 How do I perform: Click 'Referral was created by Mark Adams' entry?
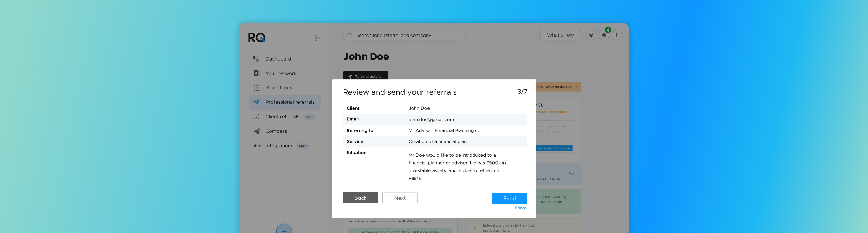coord(510,226)
